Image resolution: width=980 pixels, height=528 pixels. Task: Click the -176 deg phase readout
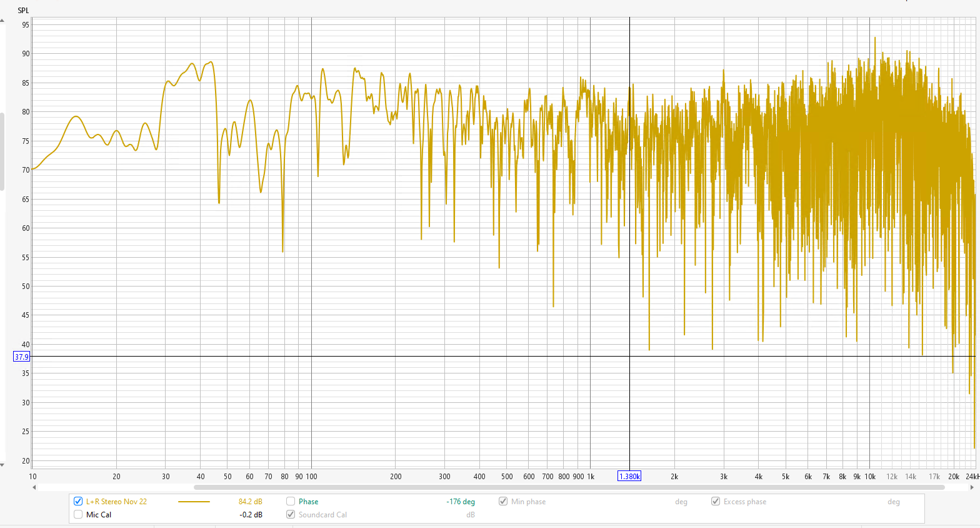[461, 502]
